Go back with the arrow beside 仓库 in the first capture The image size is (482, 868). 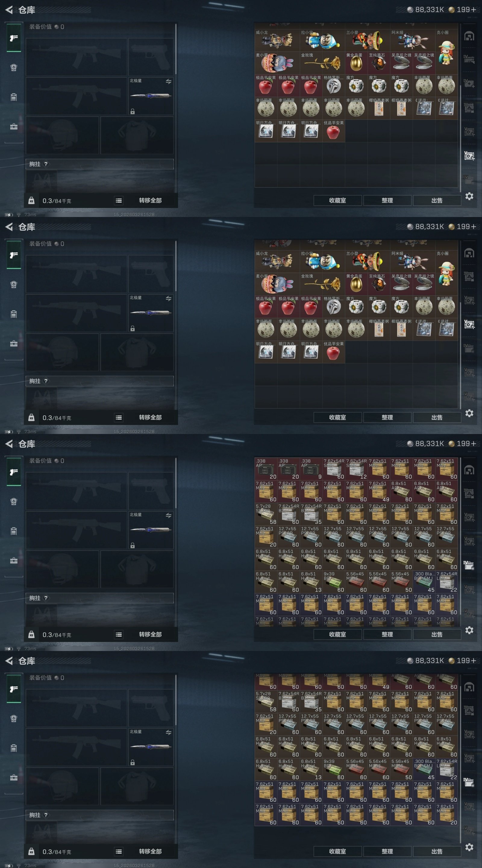[9, 10]
